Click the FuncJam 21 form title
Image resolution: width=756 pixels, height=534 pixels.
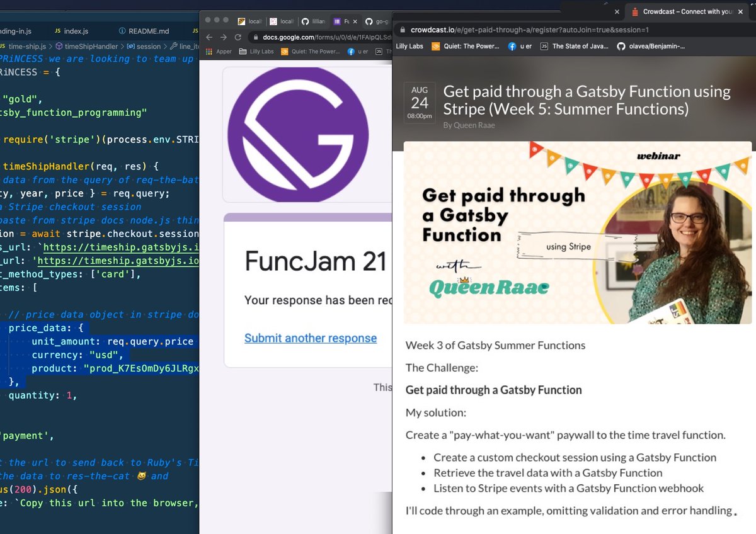(x=315, y=261)
